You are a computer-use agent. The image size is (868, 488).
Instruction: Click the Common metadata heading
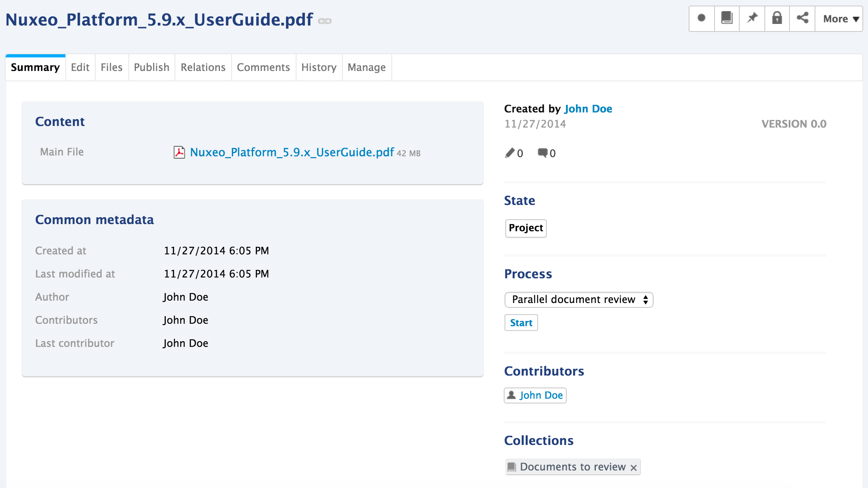pos(94,220)
